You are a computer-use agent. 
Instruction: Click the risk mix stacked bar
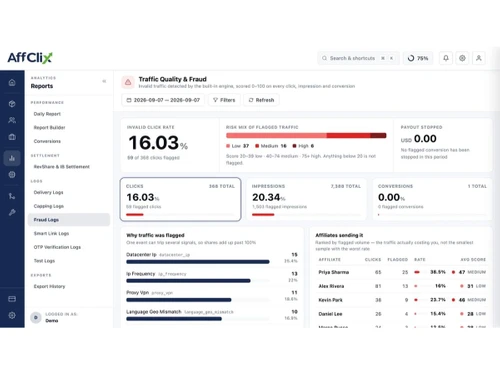pyautogui.click(x=306, y=135)
